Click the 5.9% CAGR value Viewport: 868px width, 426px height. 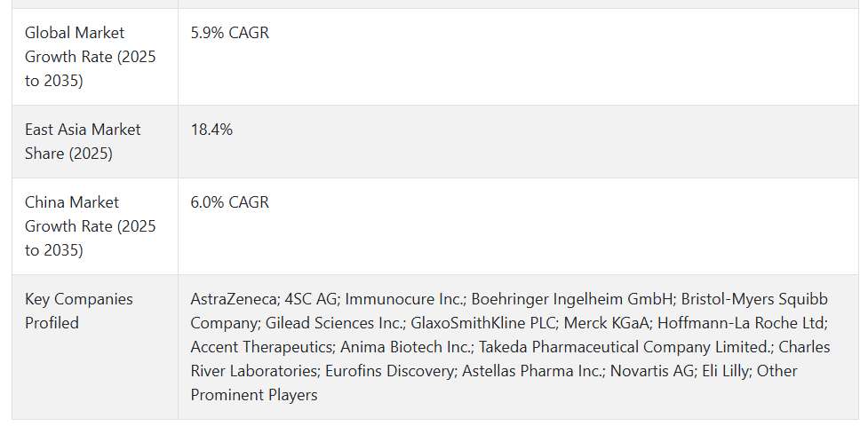click(230, 33)
